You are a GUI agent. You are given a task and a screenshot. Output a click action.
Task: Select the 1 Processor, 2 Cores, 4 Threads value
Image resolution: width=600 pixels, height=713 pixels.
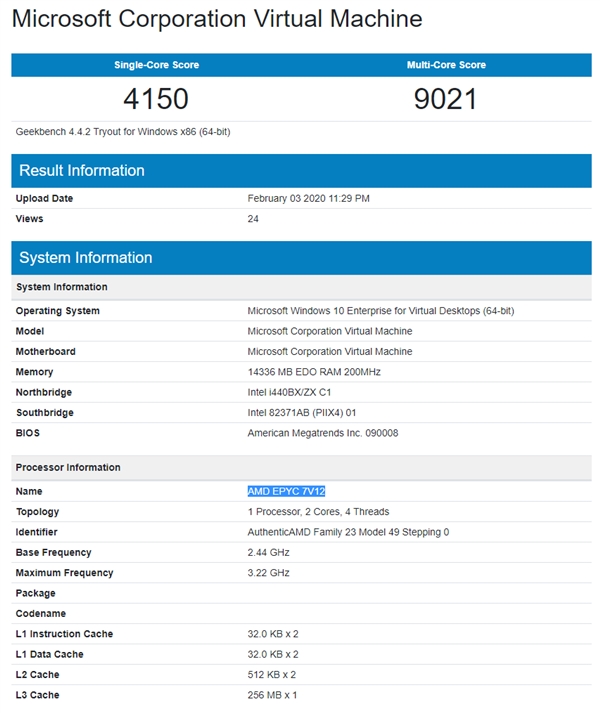(x=318, y=512)
